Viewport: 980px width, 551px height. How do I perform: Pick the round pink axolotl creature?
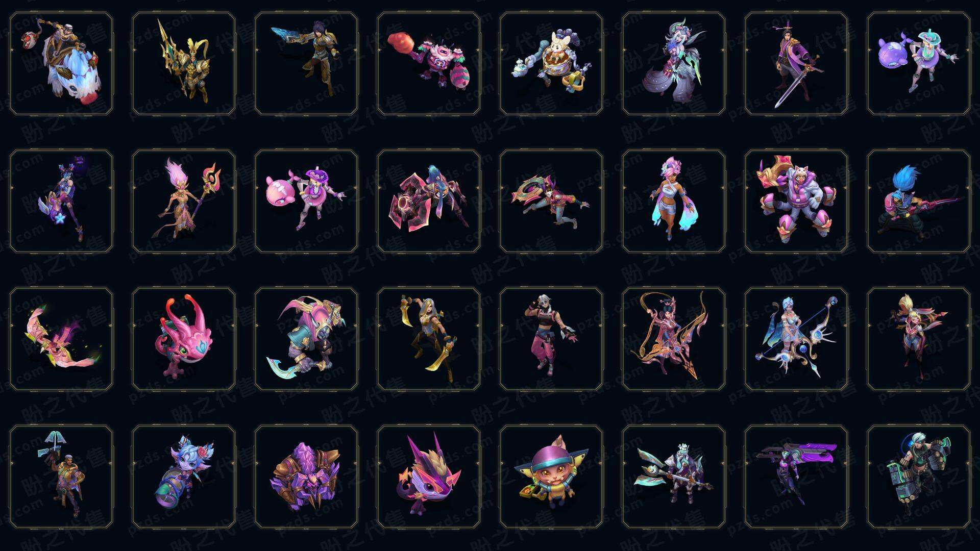click(184, 339)
